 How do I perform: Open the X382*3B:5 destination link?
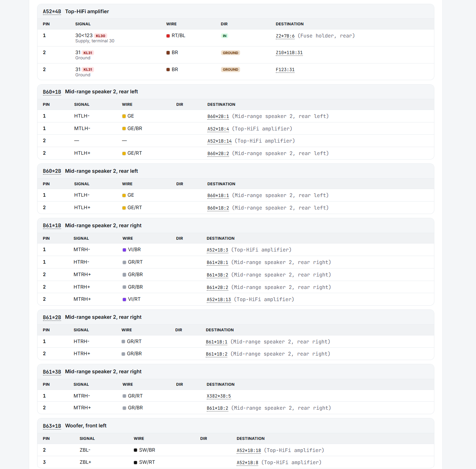pos(219,396)
